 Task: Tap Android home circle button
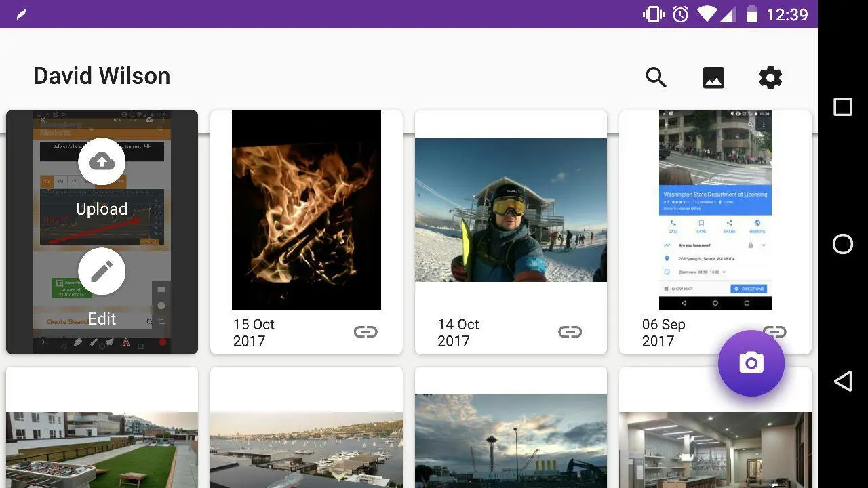[843, 244]
